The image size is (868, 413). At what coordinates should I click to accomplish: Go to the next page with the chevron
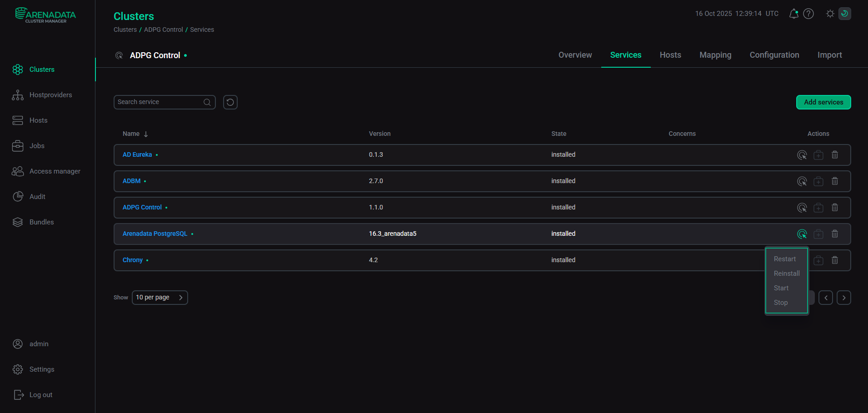[844, 297]
